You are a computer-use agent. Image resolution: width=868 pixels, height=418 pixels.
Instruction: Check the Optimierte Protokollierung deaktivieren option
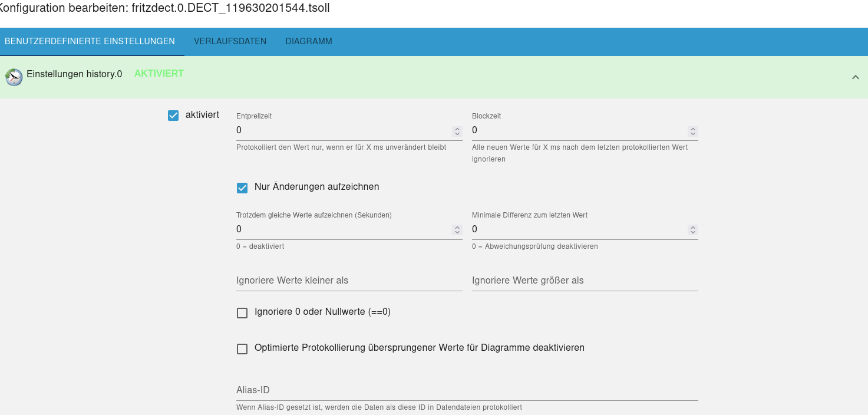coord(242,349)
